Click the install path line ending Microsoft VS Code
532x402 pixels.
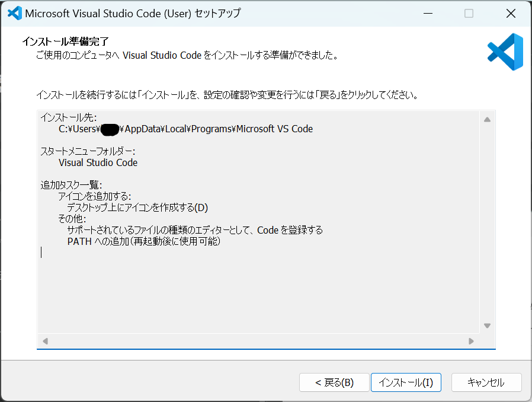(185, 129)
